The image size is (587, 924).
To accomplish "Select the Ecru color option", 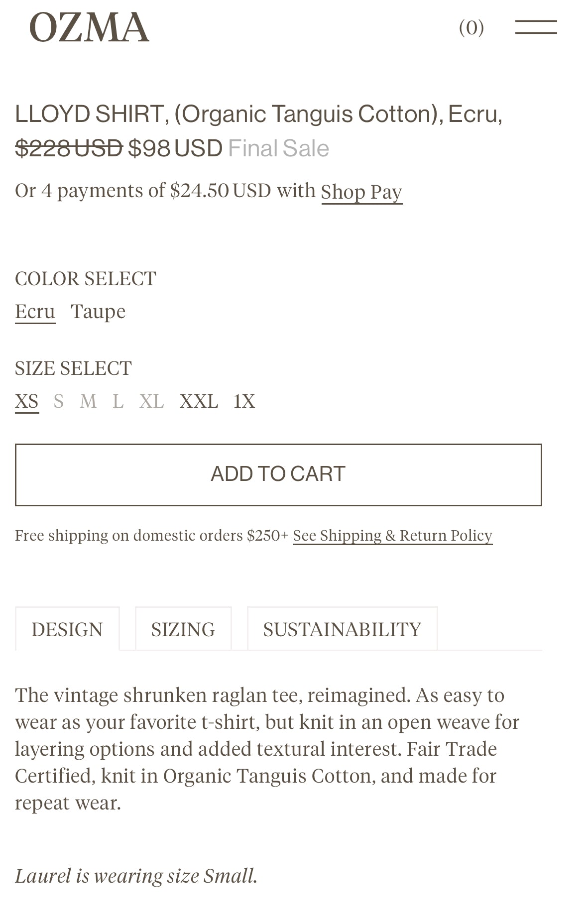I will point(35,312).
